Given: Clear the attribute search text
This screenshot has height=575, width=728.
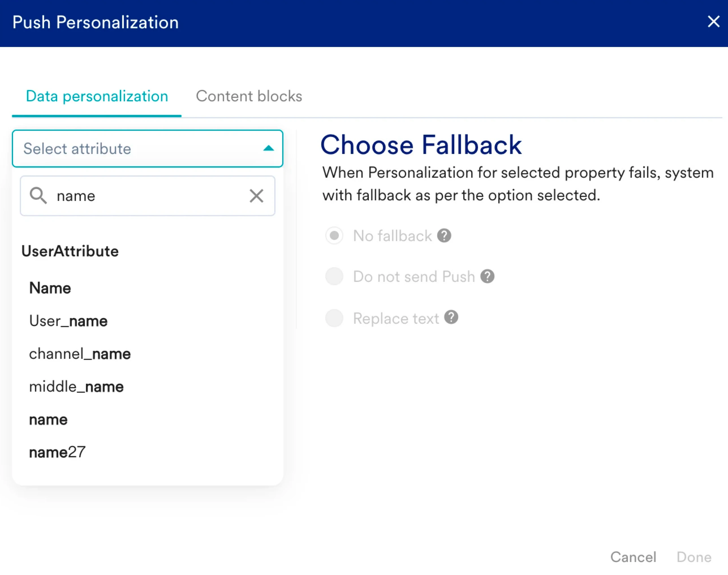Looking at the screenshot, I should click(256, 196).
